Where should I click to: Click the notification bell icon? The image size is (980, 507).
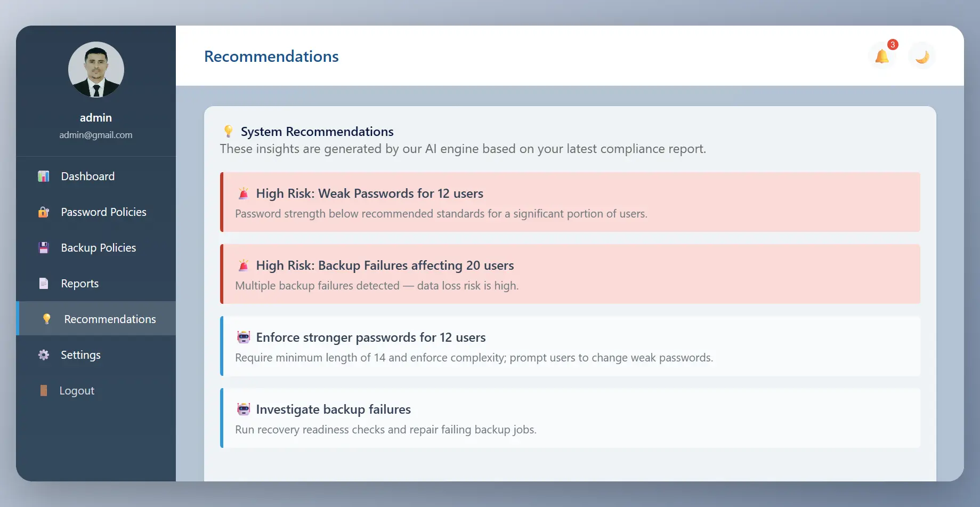point(882,56)
